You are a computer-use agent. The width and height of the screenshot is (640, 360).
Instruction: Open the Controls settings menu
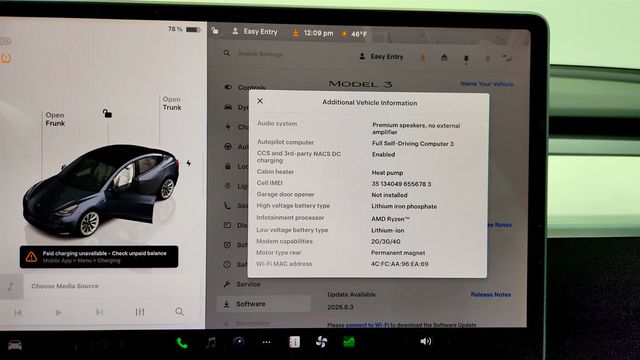click(x=245, y=87)
